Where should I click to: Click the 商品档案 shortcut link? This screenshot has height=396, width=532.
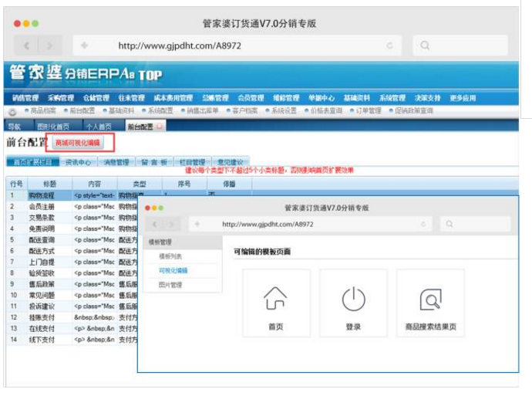(x=43, y=110)
